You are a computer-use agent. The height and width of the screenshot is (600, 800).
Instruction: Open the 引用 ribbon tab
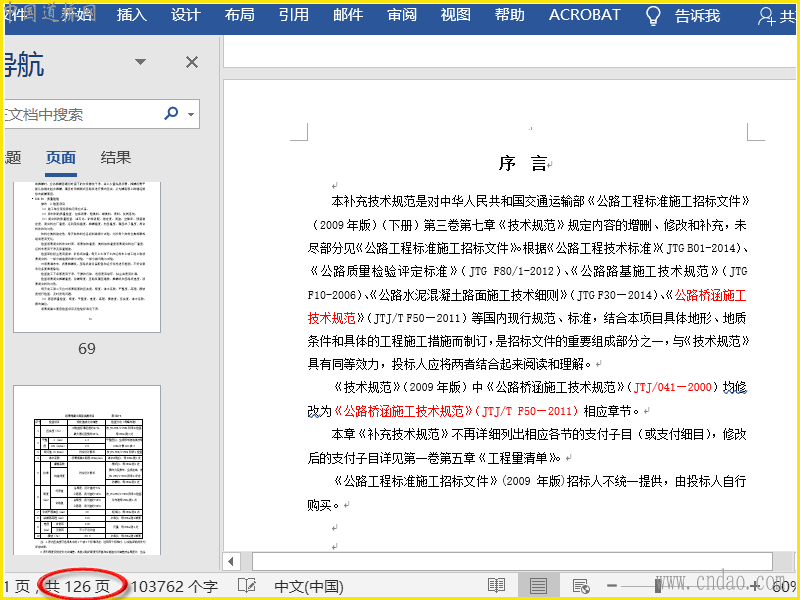[294, 15]
